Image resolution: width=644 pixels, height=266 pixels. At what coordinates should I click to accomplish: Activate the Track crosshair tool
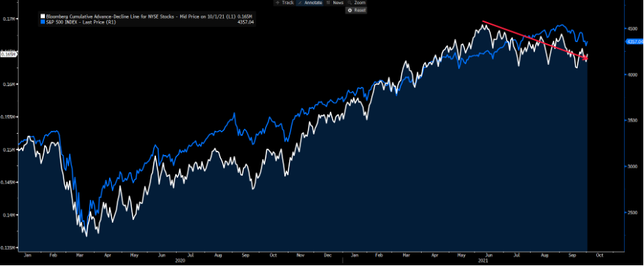point(285,2)
